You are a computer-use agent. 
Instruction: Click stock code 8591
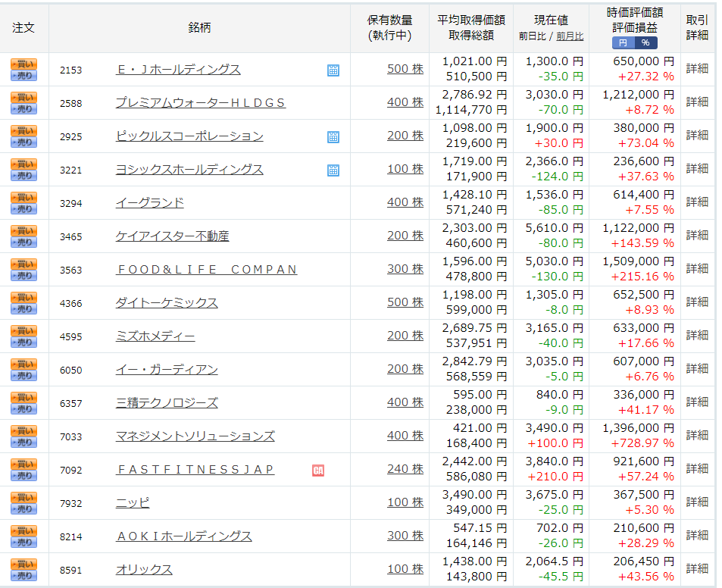(71, 570)
